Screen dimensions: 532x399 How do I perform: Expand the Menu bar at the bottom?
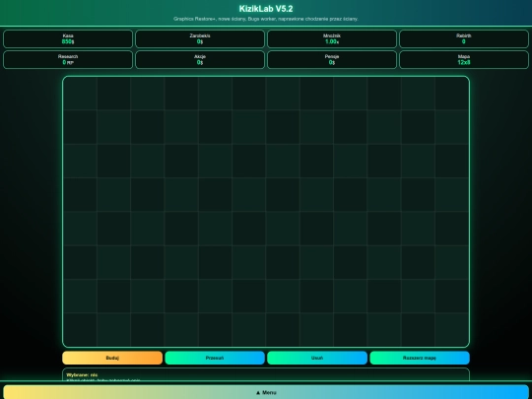pyautogui.click(x=266, y=392)
